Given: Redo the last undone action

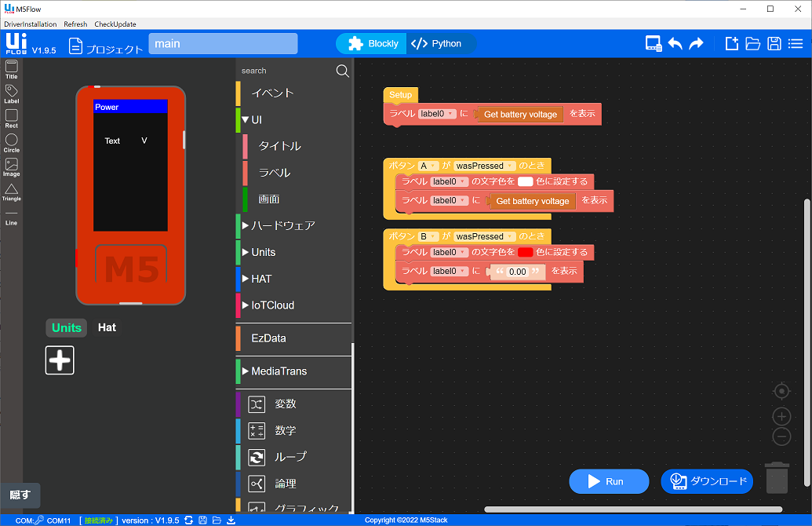Looking at the screenshot, I should click(696, 43).
